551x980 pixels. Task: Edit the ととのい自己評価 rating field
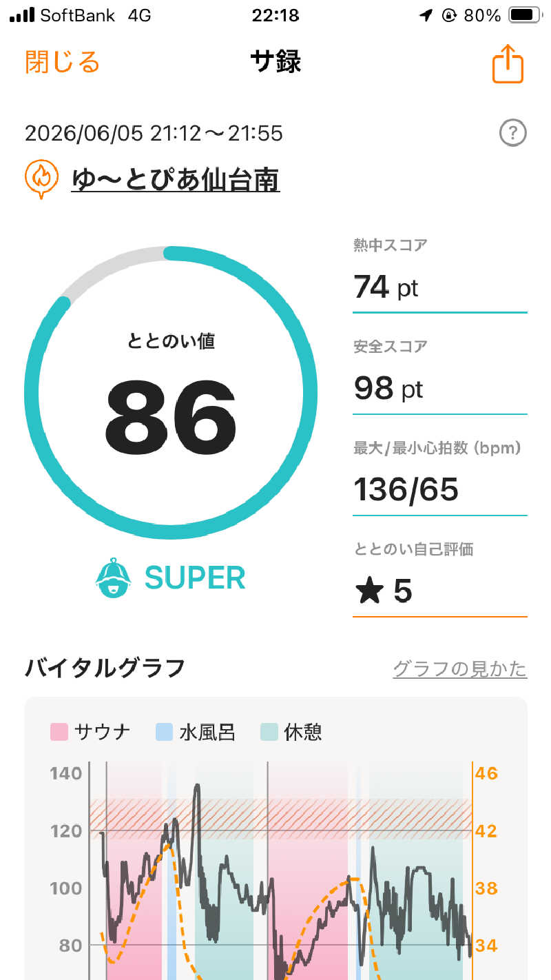(x=440, y=580)
